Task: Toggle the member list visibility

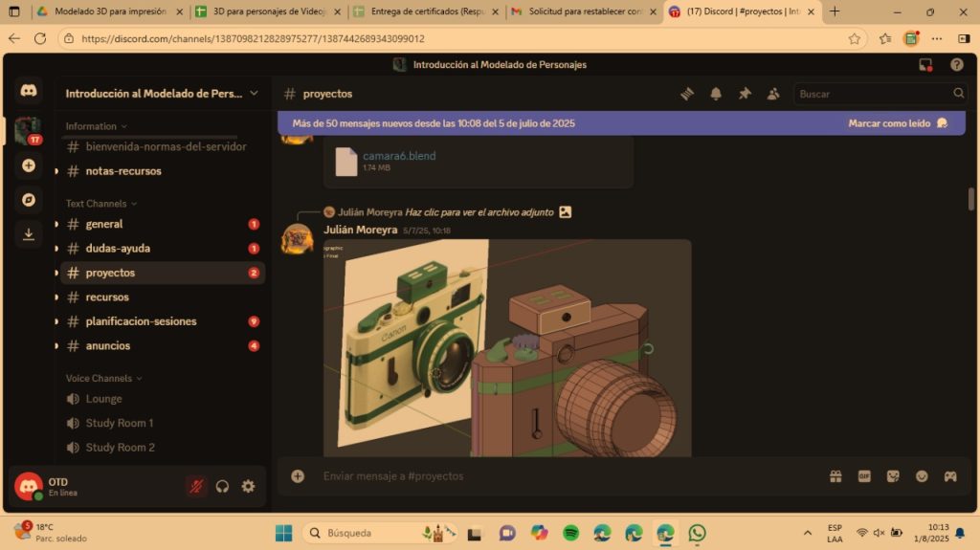Action: pyautogui.click(x=773, y=94)
